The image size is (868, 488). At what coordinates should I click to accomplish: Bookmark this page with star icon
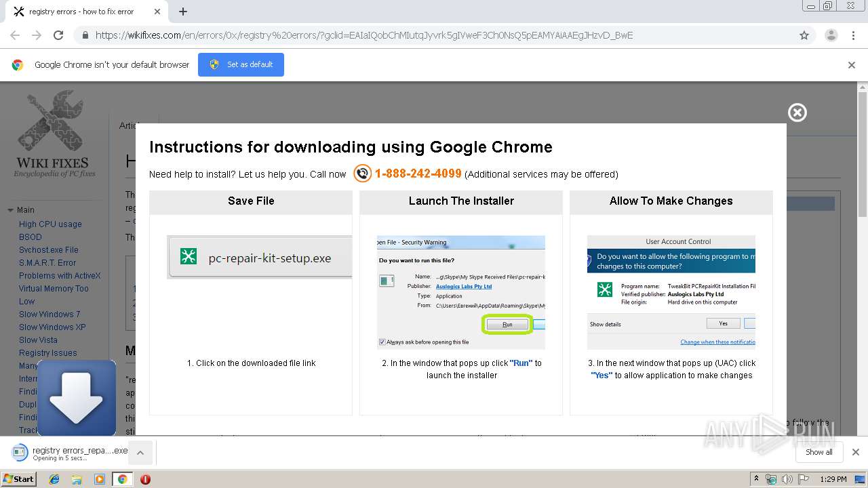[804, 35]
